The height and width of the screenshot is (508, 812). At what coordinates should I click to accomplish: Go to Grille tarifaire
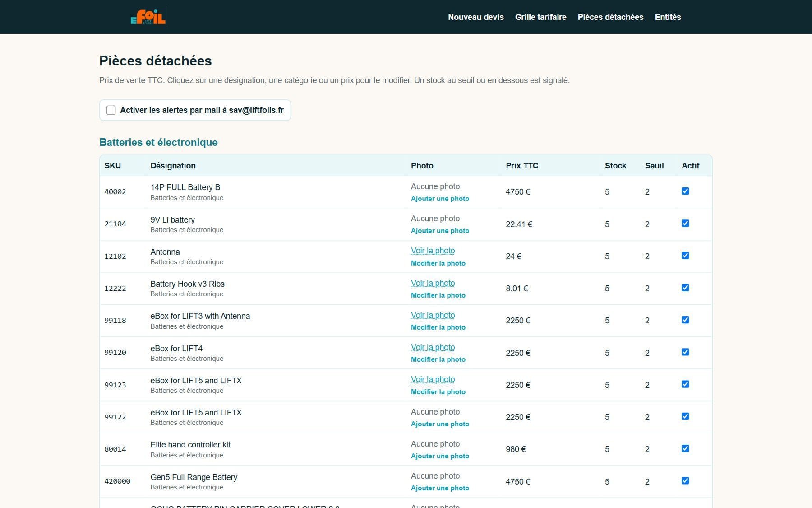pyautogui.click(x=540, y=17)
